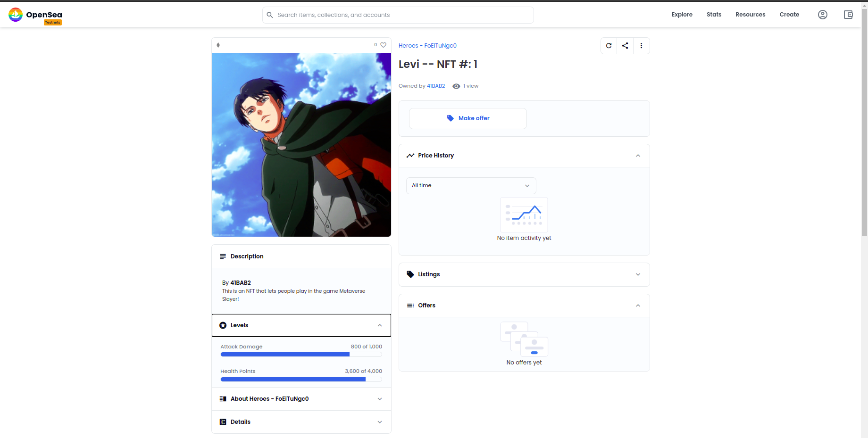Click the 1 view count text
The image size is (868, 438).
point(471,86)
